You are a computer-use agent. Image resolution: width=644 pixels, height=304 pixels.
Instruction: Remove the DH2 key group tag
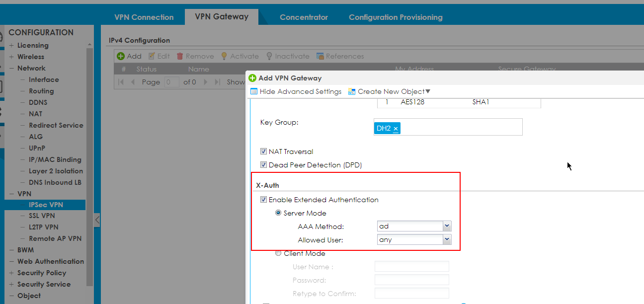tap(396, 129)
